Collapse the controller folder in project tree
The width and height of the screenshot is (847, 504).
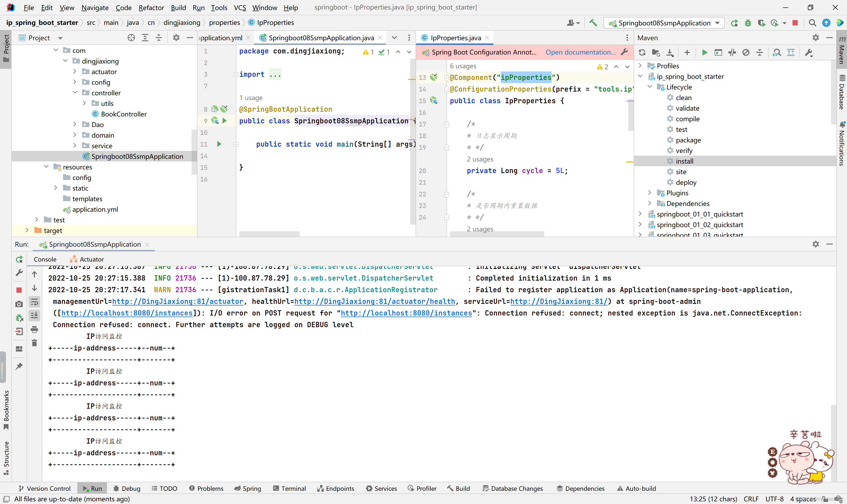pyautogui.click(x=75, y=92)
